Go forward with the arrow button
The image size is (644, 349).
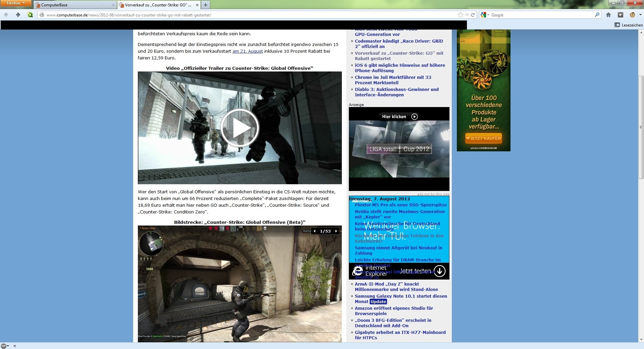(18, 15)
